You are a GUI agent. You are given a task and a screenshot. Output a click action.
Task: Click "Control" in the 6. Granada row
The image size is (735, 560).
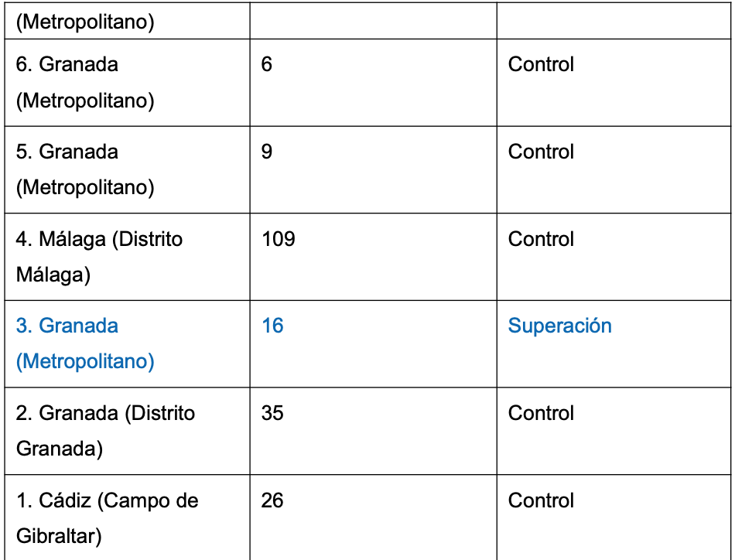[541, 64]
